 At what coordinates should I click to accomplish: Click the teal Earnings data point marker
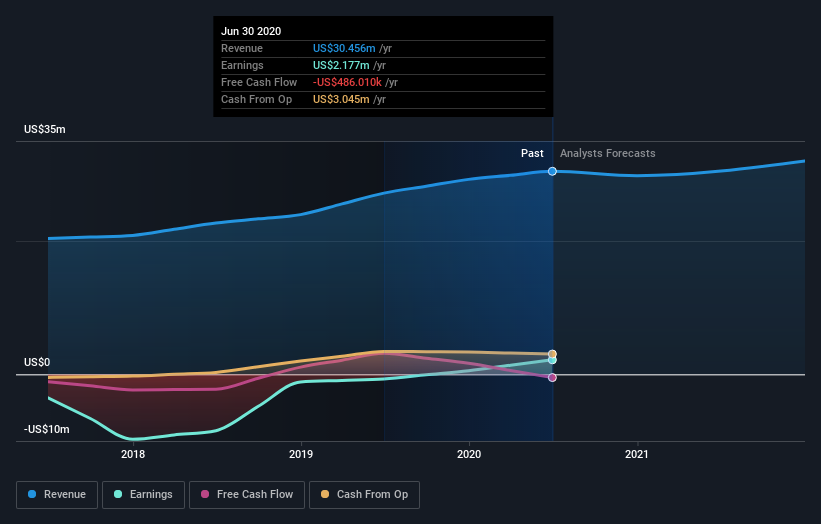tap(552, 360)
